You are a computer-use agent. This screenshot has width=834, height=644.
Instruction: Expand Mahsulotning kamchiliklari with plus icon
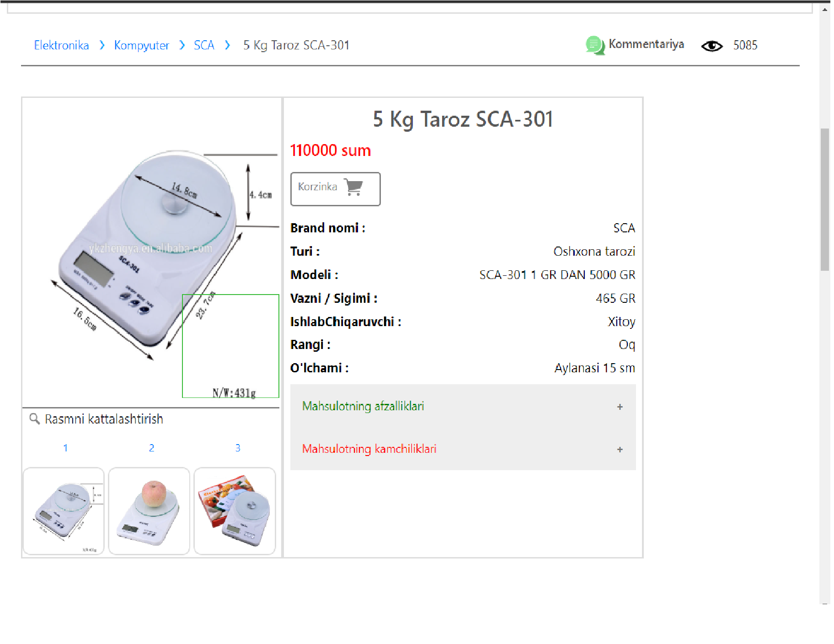[x=620, y=449]
